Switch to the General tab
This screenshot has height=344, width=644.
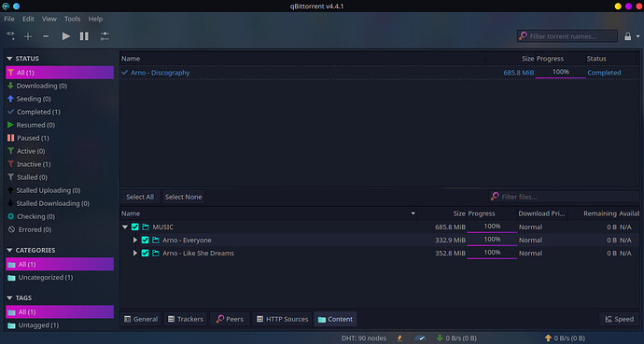141,319
